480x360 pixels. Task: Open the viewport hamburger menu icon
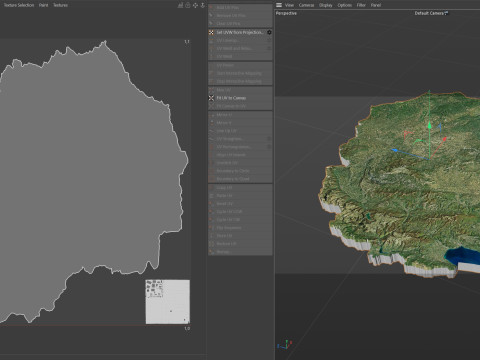pos(279,5)
